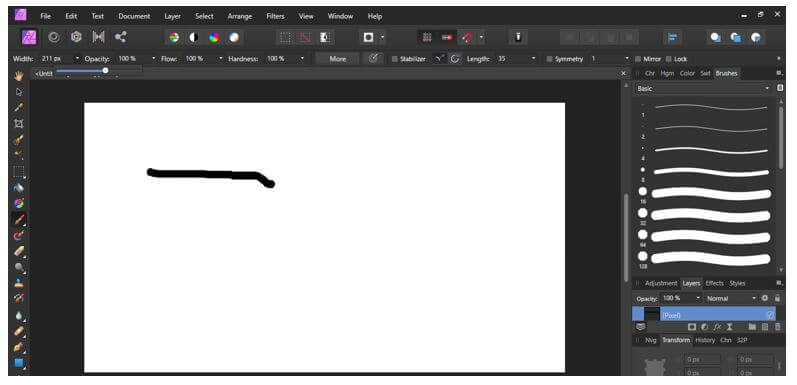The width and height of the screenshot is (797, 385).
Task: Click the Invert Selection icon
Action: [x=325, y=37]
